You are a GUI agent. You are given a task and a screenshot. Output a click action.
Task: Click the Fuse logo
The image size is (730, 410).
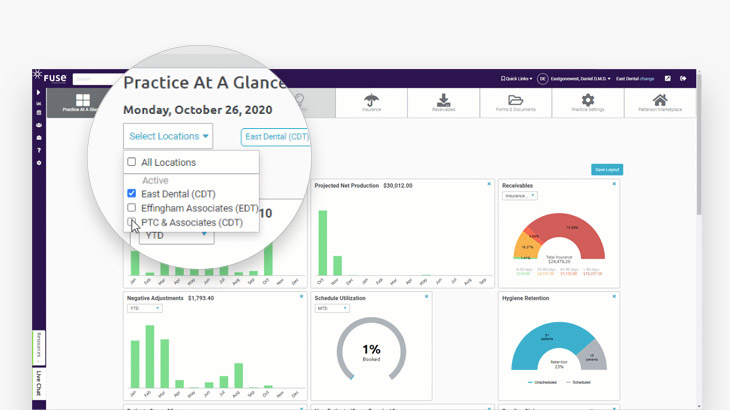tap(50, 77)
